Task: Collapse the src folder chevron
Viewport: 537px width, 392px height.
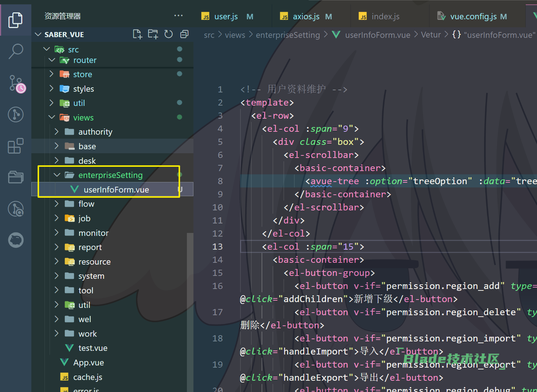Action: click(46, 49)
